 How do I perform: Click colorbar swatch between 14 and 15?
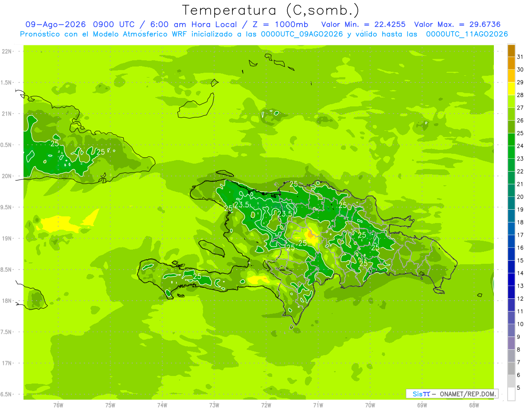coord(511,266)
